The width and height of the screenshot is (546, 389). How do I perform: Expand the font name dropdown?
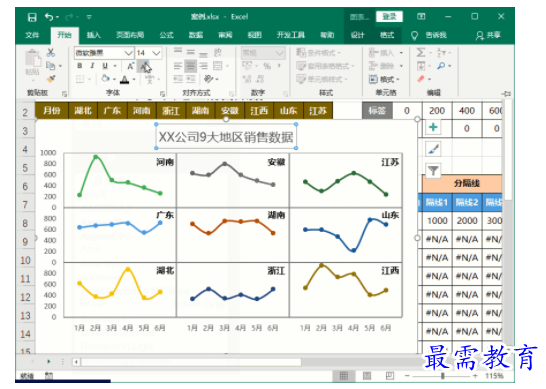128,53
